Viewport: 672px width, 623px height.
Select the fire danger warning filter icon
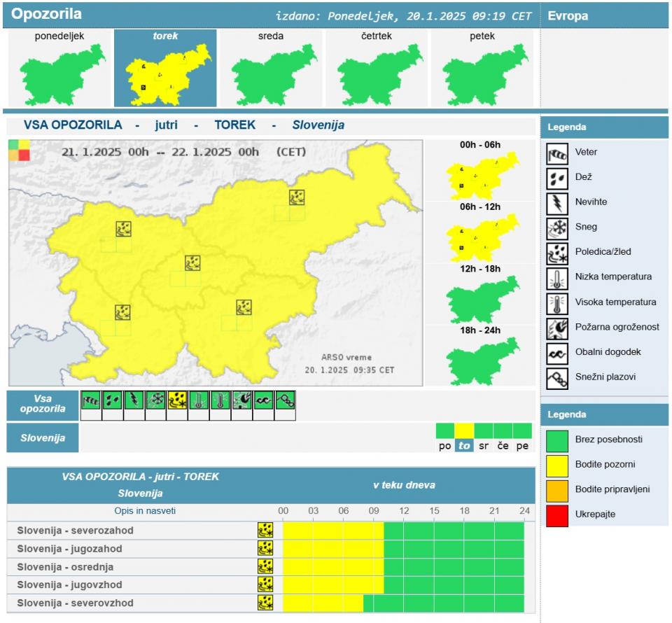(242, 400)
